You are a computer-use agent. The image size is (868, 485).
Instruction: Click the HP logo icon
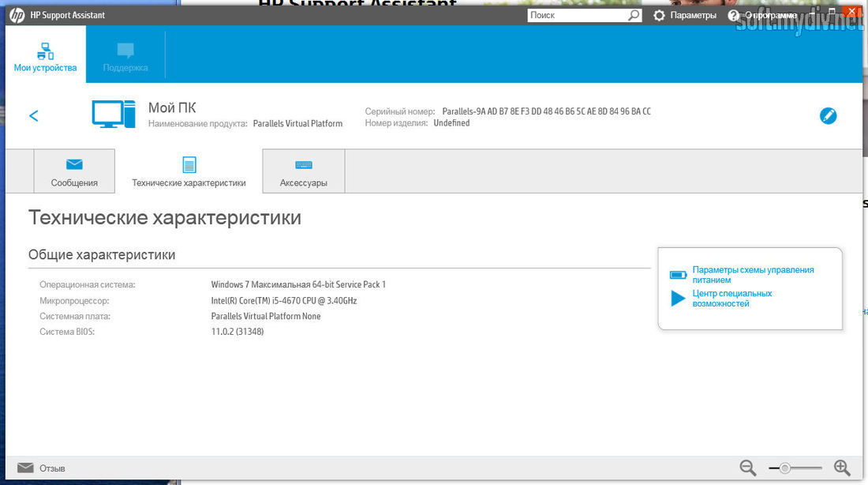pyautogui.click(x=17, y=15)
